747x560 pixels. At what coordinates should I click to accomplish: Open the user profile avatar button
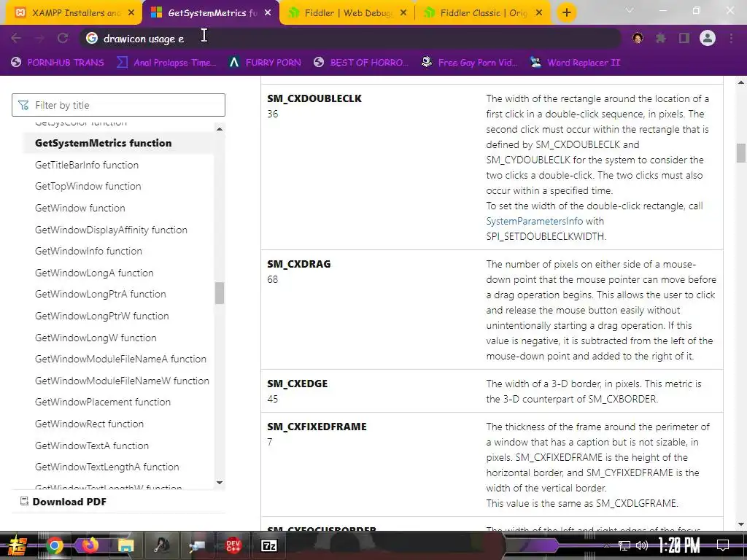(x=708, y=38)
